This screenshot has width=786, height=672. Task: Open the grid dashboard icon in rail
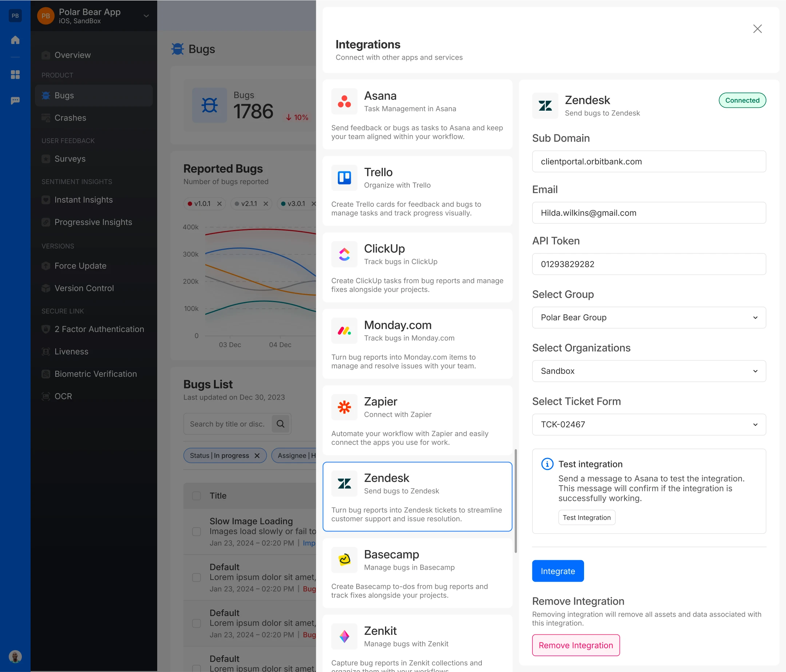tap(15, 75)
